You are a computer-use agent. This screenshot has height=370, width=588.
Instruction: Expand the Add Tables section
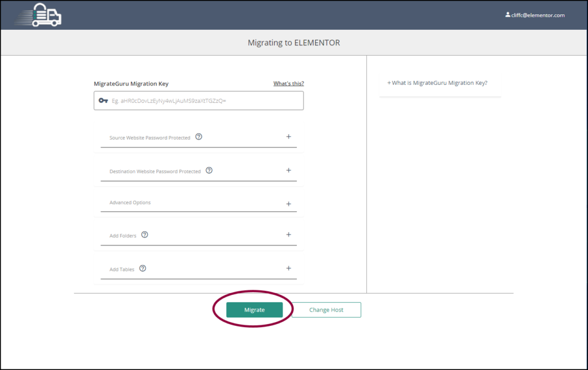289,268
